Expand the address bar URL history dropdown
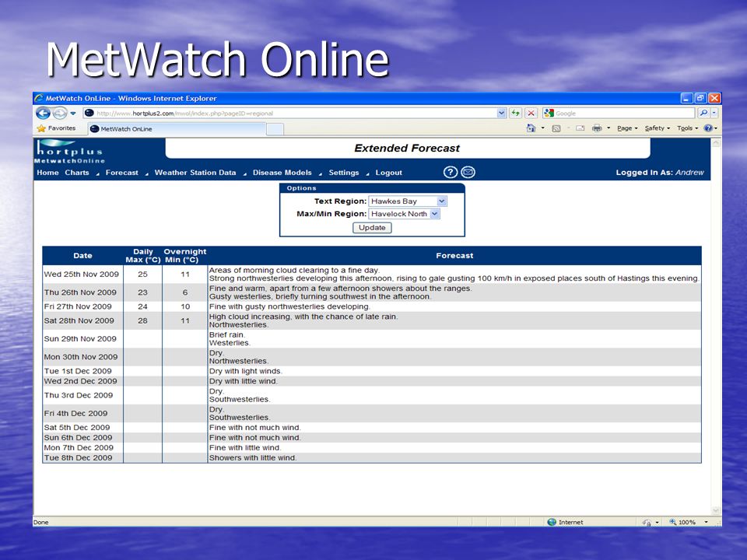The height and width of the screenshot is (560, 747). pos(501,114)
